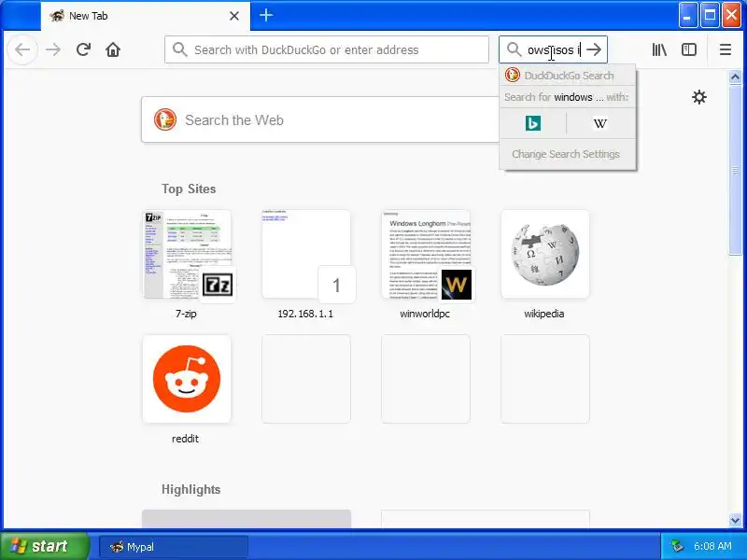Open the home page via the house icon

113,49
